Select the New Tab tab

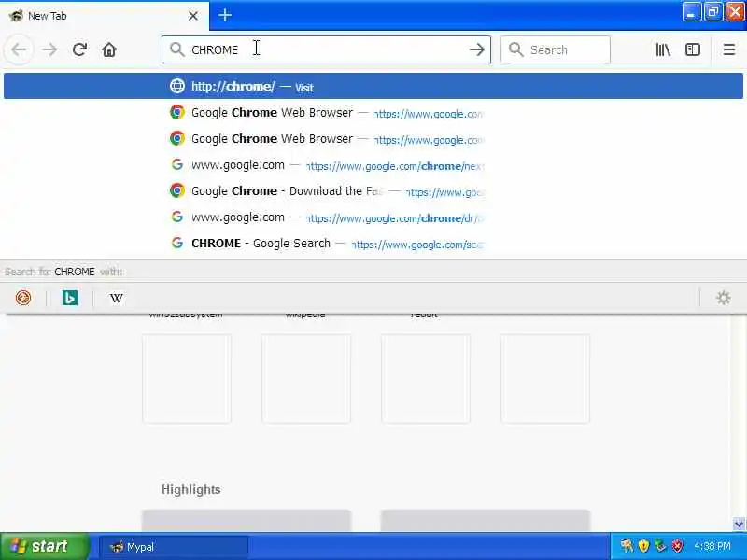105,16
